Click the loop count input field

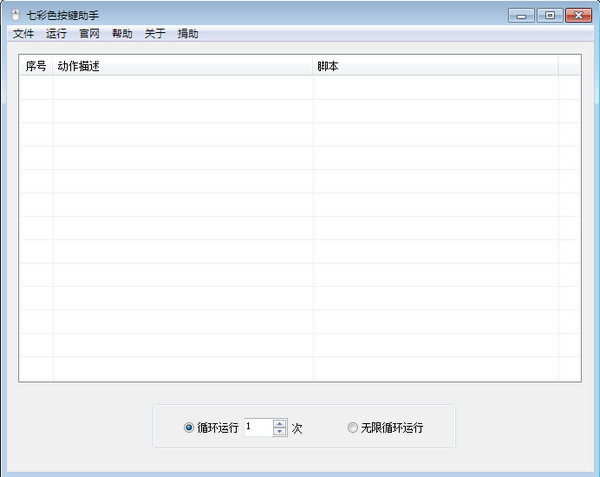click(256, 427)
